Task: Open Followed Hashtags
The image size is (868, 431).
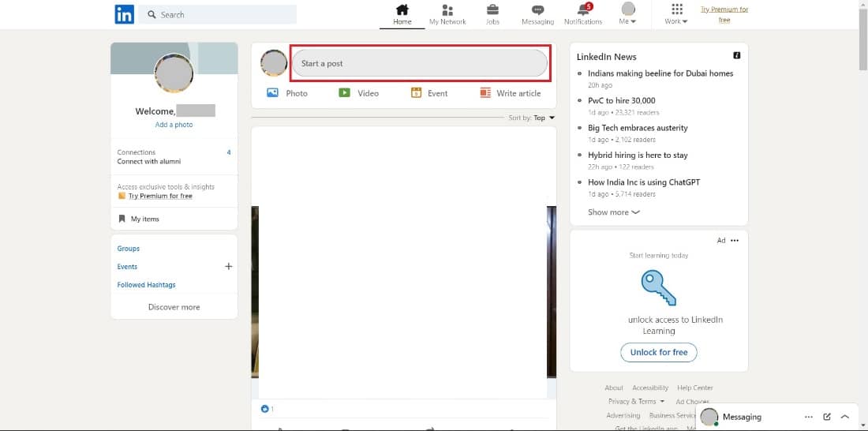Action: pyautogui.click(x=146, y=285)
